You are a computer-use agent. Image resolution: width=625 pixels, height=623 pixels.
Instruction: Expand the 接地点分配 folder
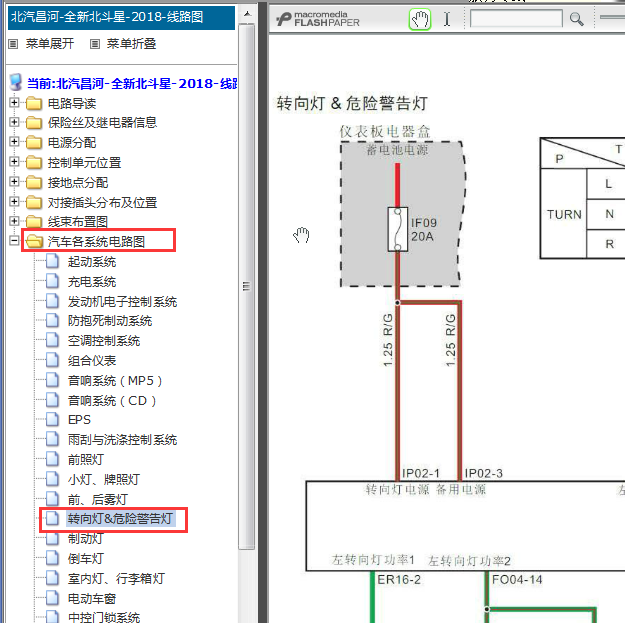click(14, 182)
